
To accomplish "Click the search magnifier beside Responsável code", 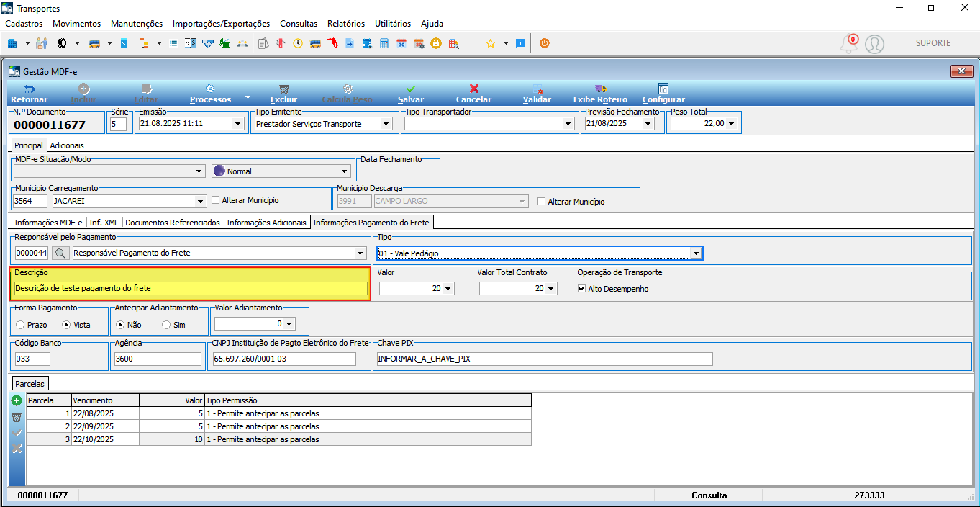I will click(x=60, y=253).
